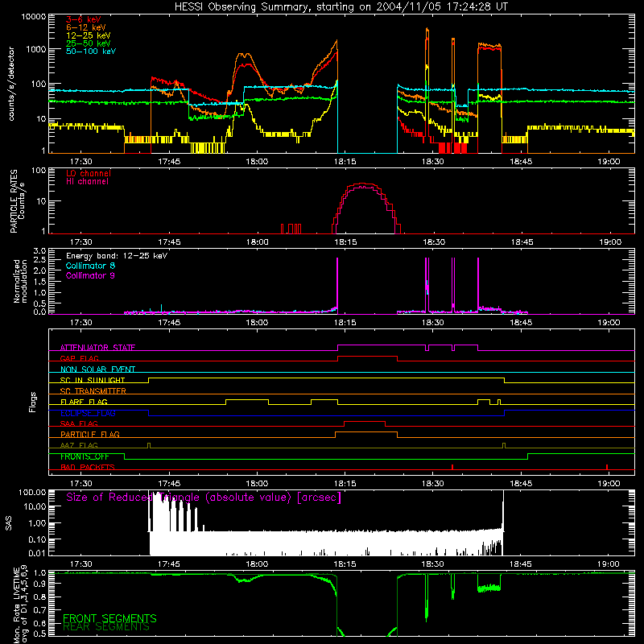Click the 'Normalized modulation' axis title
This screenshot has width=644, height=644.
20,281
